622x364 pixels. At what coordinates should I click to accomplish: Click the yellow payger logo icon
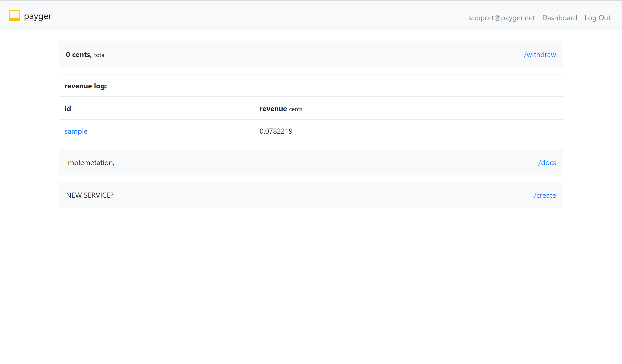(14, 15)
